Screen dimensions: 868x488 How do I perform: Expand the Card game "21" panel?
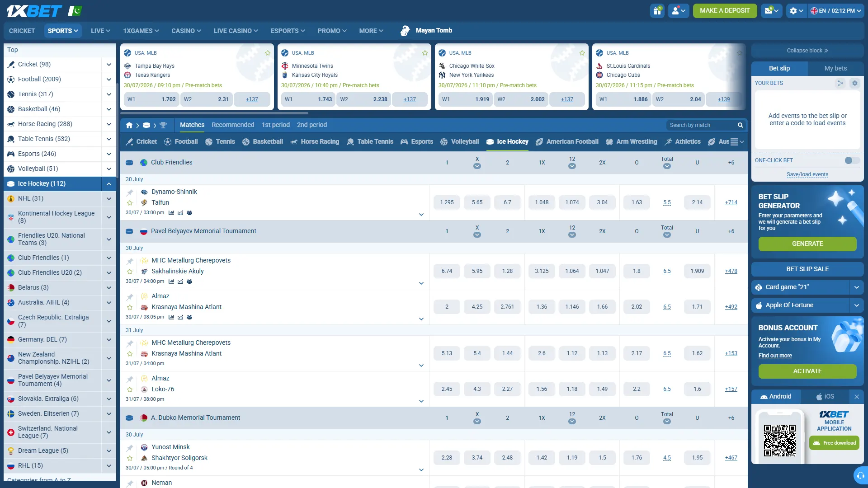coord(856,287)
